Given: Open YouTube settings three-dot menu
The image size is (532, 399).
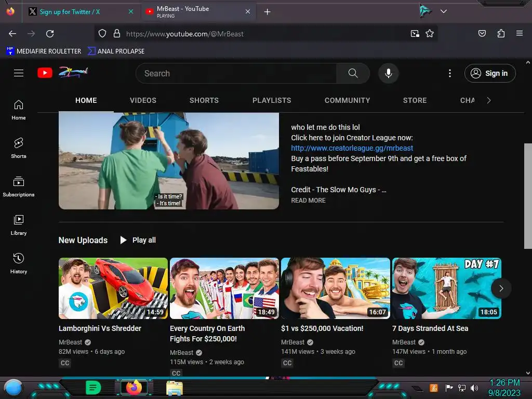Looking at the screenshot, I should (x=450, y=73).
